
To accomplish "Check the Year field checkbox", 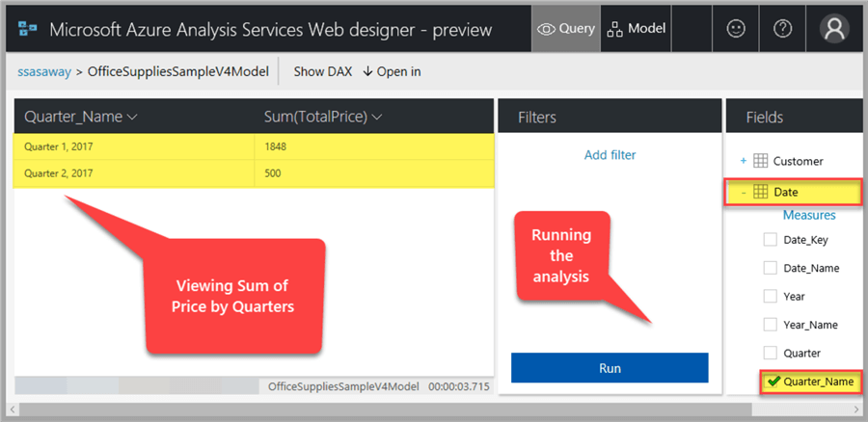I will point(770,296).
